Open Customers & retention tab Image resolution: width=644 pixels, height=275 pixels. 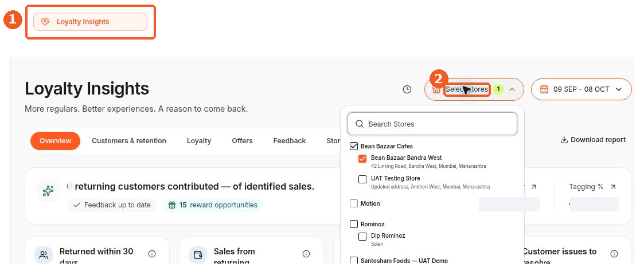pyautogui.click(x=129, y=141)
